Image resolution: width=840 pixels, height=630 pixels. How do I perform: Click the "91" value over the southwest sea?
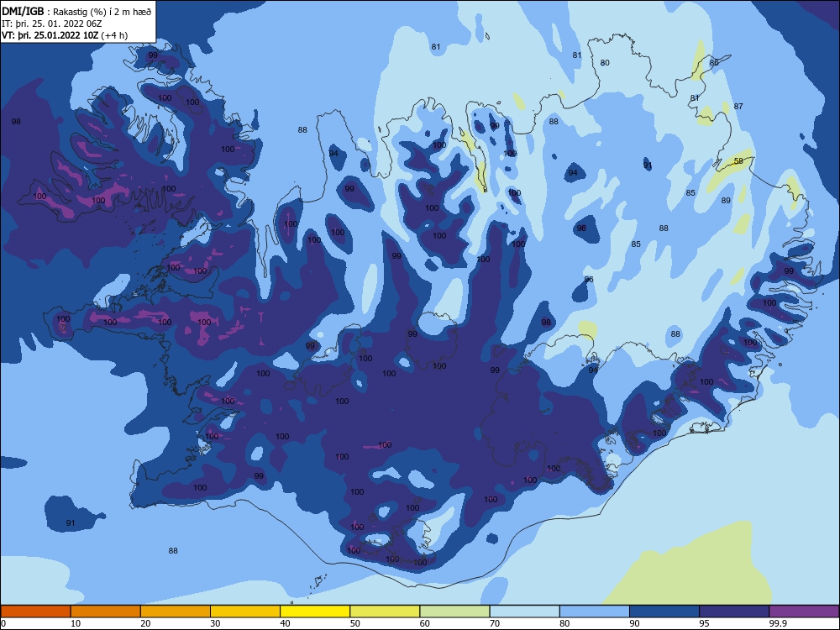tap(71, 523)
